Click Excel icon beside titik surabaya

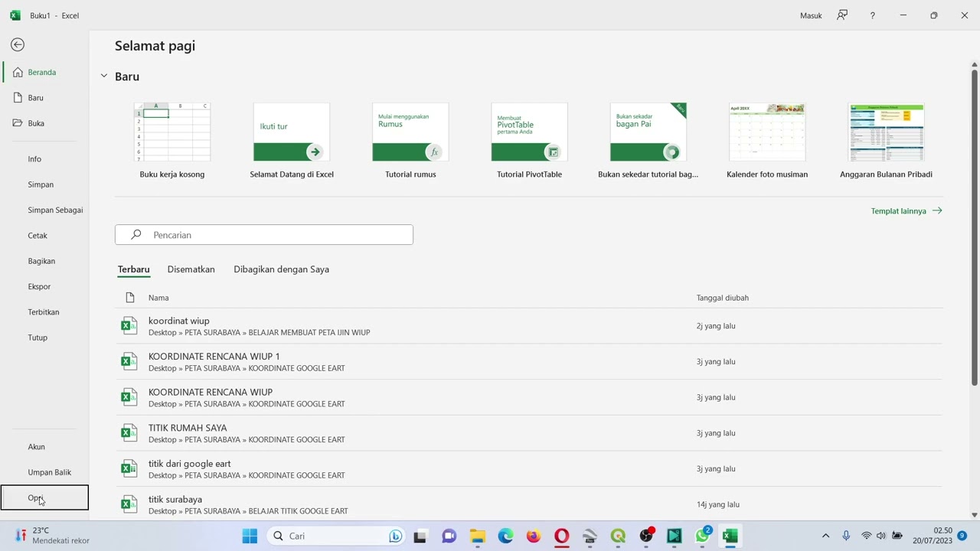(x=129, y=504)
